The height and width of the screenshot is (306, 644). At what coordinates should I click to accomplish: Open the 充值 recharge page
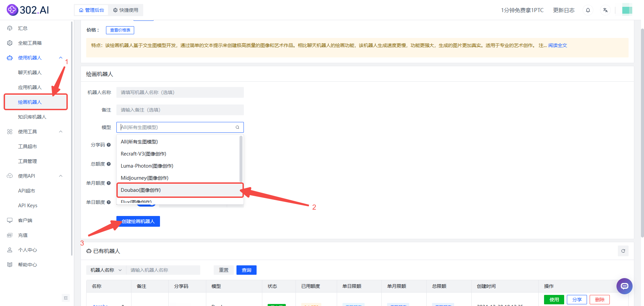[x=23, y=235]
